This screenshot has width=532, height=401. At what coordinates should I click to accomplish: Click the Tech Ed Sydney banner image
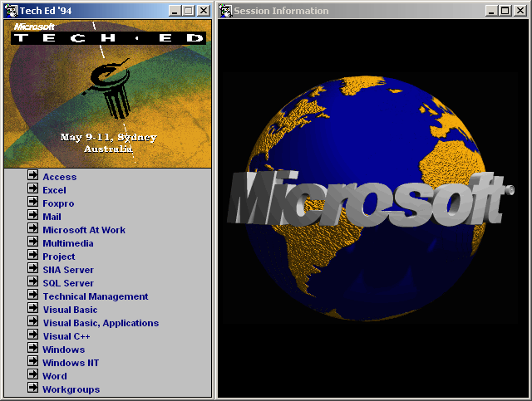(107, 93)
